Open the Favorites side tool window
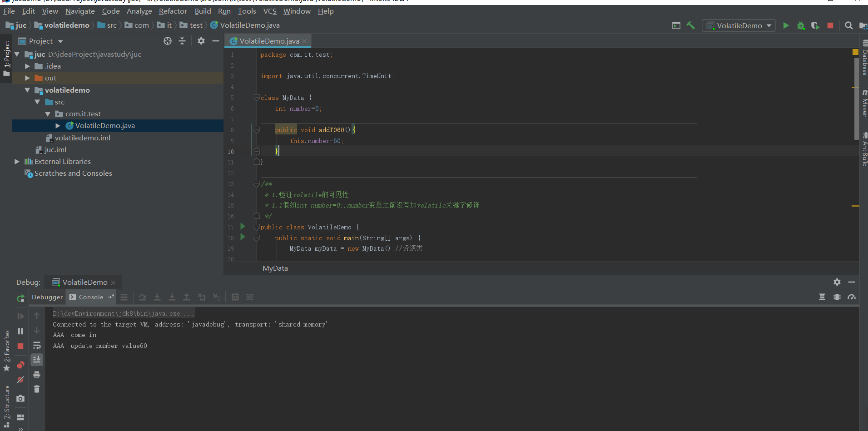The image size is (868, 431). point(6,351)
